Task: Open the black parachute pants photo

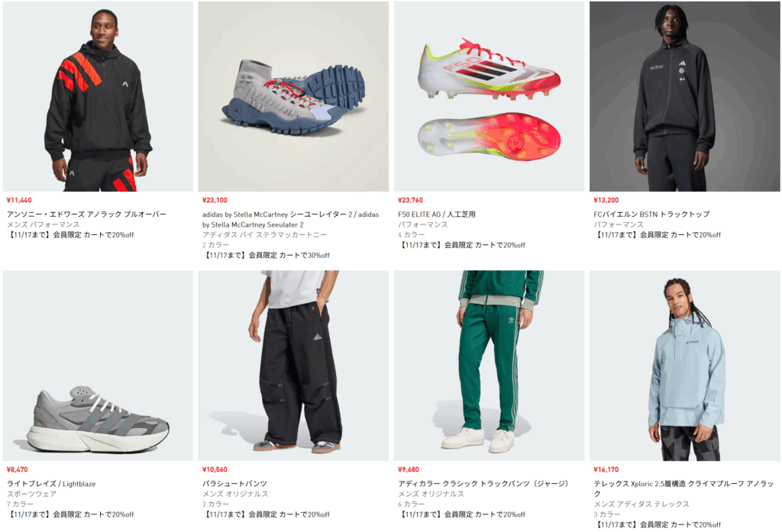Action: tap(293, 366)
